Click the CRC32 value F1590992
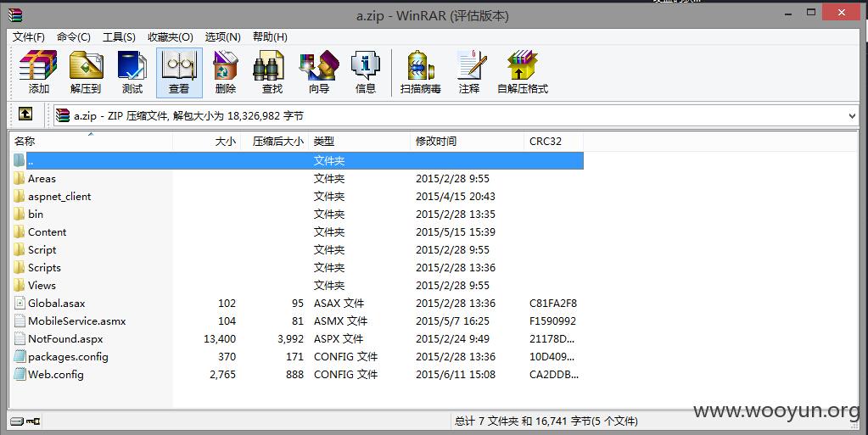Viewport: 868px width, 435px height. 552,321
